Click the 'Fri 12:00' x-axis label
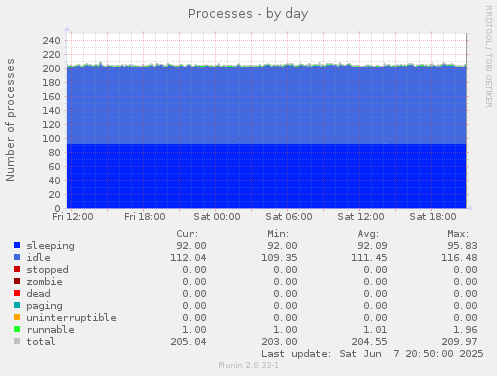 (73, 217)
